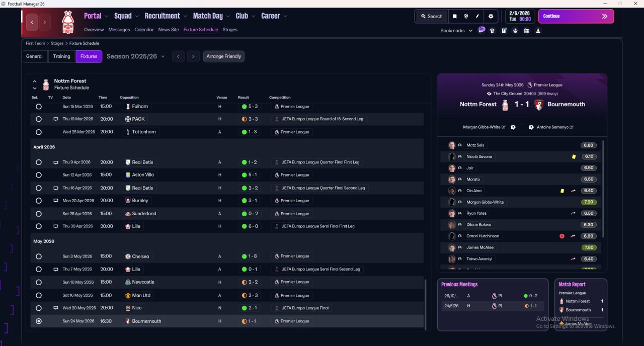
Task: Select the Burnley fixture radio button
Action: (x=39, y=201)
